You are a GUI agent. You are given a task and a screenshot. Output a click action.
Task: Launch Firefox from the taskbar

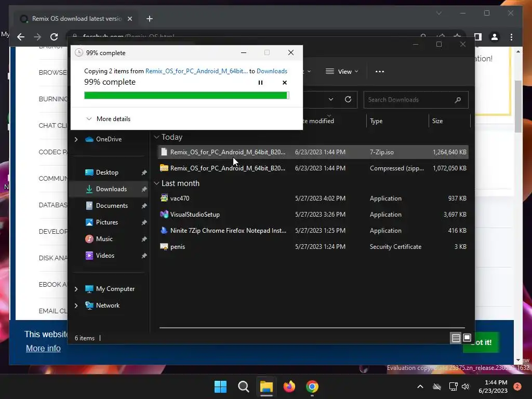(x=289, y=387)
